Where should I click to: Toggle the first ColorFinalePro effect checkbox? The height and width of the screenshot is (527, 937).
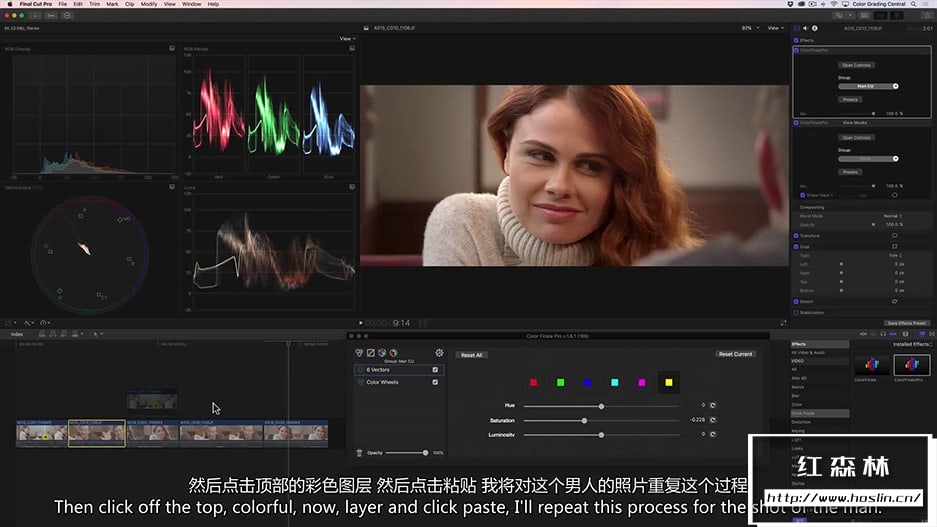[796, 51]
